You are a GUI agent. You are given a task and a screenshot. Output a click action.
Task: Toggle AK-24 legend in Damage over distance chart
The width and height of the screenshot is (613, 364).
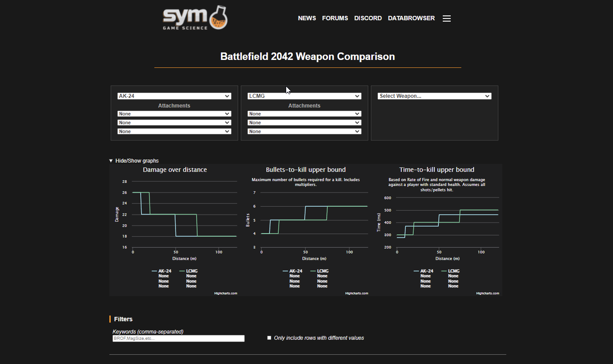click(x=161, y=271)
